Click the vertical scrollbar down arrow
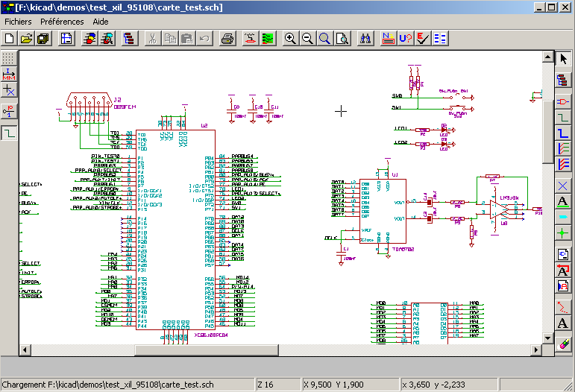The image size is (575, 392). pyautogui.click(x=547, y=338)
